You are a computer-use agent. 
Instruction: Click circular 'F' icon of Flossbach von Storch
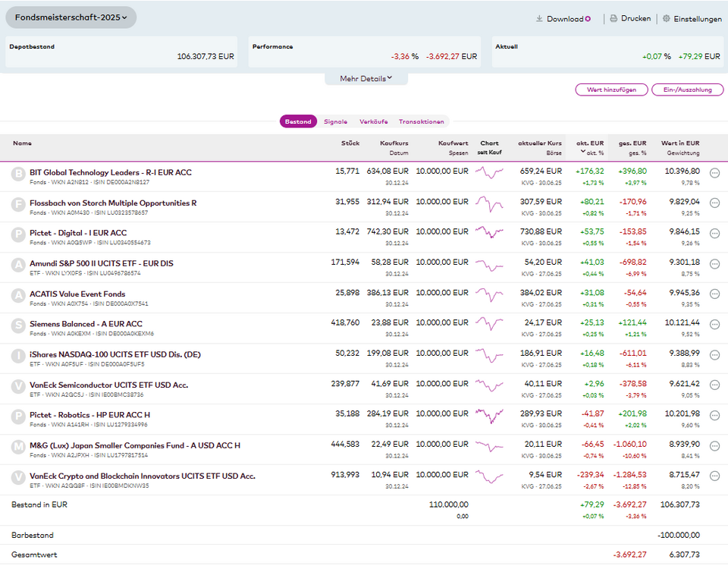18,204
